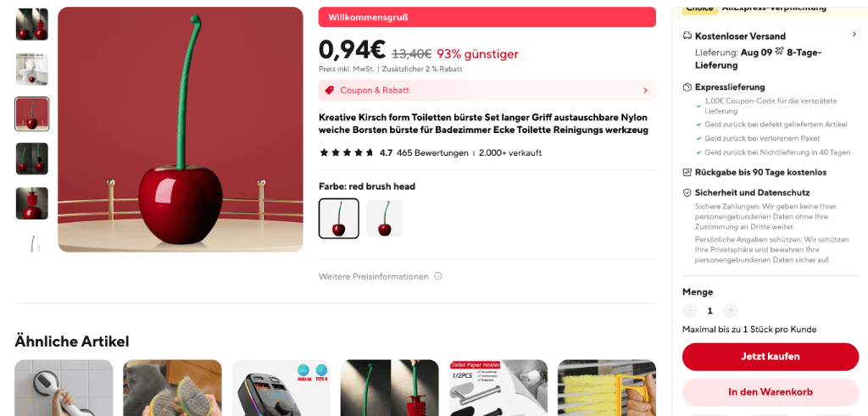Viewport: 868px width, 416px height.
Task: Expand the Coupon & Rabatt row chevron
Action: point(645,90)
